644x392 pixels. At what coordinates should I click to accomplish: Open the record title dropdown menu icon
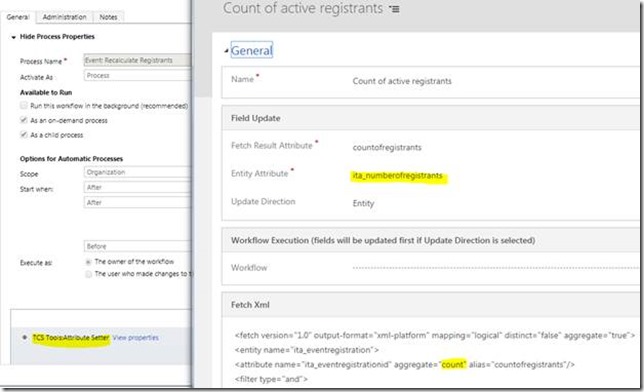click(x=394, y=9)
